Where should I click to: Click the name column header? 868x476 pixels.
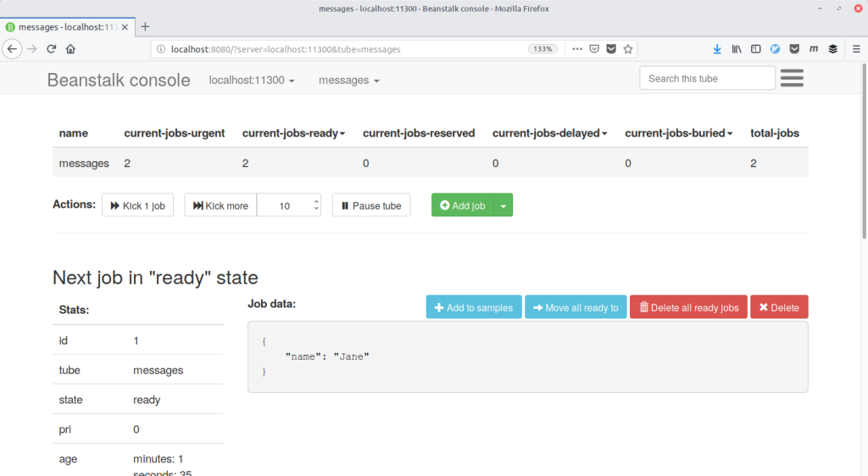[74, 133]
